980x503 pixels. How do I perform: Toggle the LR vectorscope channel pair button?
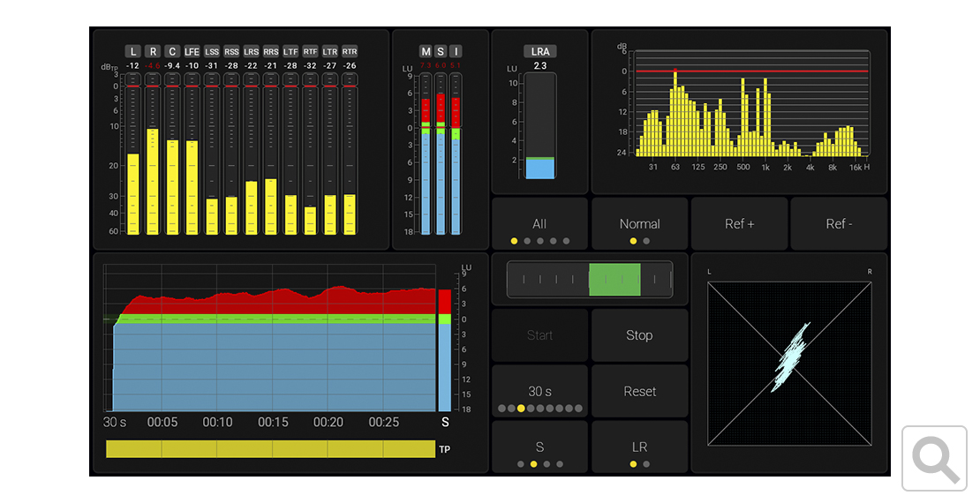[x=639, y=447]
